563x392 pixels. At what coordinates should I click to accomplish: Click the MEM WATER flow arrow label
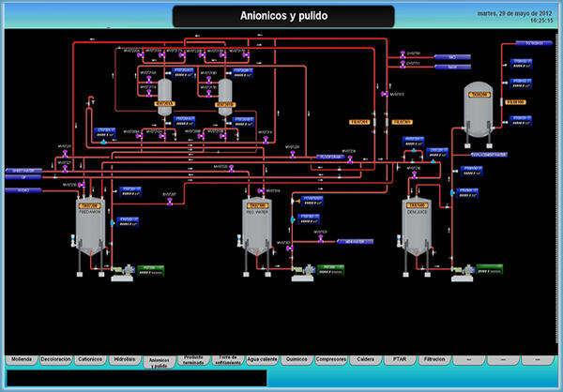click(x=355, y=242)
